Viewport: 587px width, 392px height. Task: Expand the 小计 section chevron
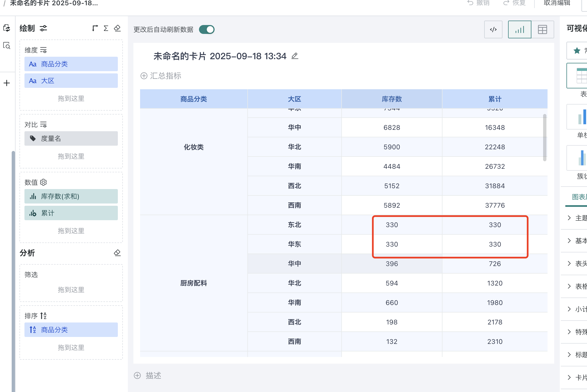click(569, 309)
